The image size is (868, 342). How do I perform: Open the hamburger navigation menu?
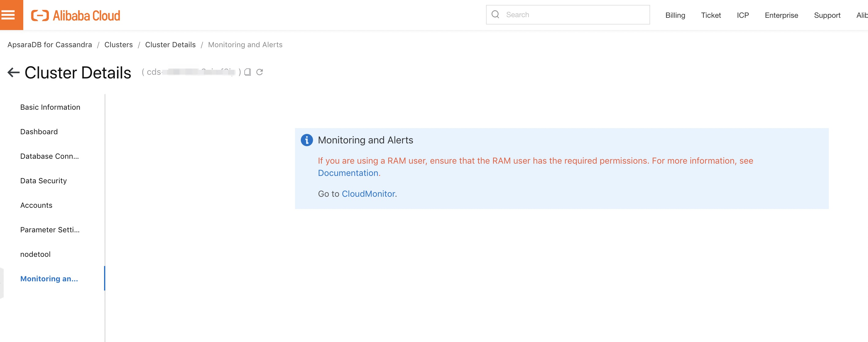tap(8, 15)
